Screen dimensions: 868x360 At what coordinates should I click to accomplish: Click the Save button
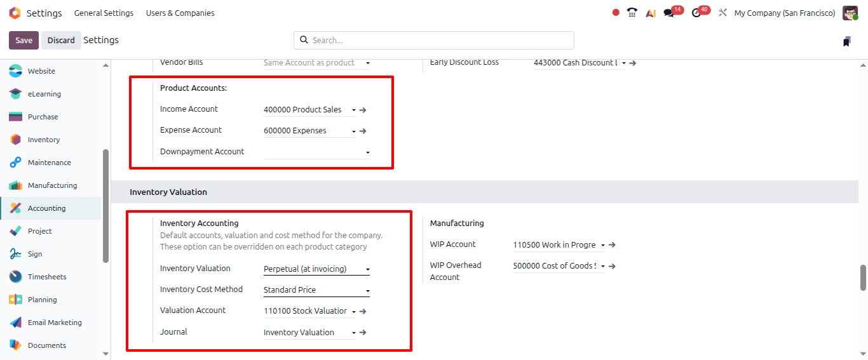click(24, 40)
